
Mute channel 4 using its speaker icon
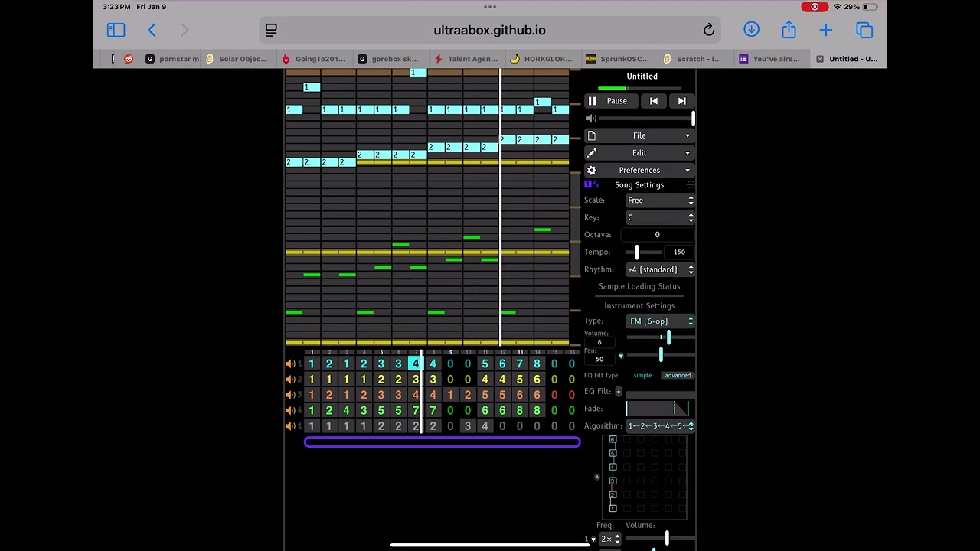click(x=291, y=411)
